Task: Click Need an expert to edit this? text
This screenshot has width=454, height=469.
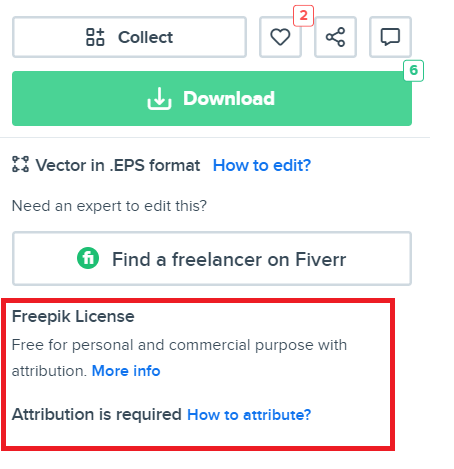Action: (x=109, y=206)
